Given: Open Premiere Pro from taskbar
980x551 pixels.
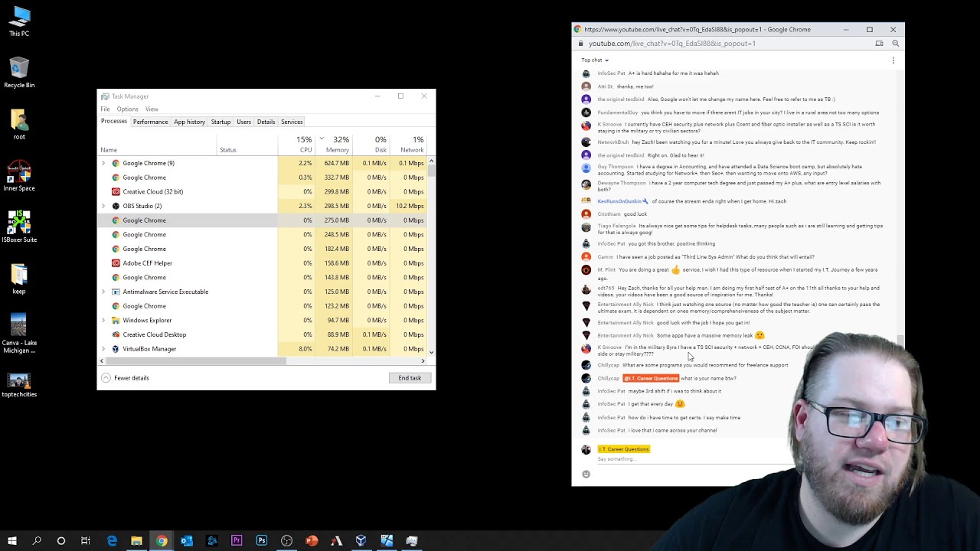Looking at the screenshot, I should (x=237, y=540).
